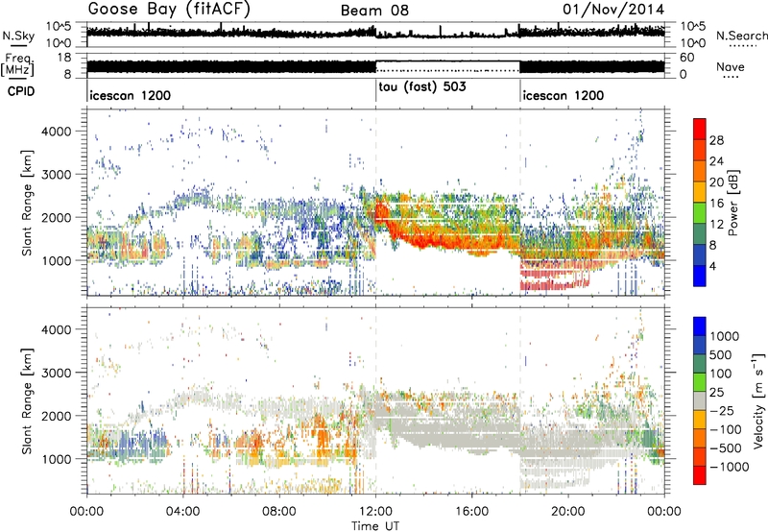
Task: Click the 'Goose Bay (fitACF)' title text
Action: click(169, 10)
